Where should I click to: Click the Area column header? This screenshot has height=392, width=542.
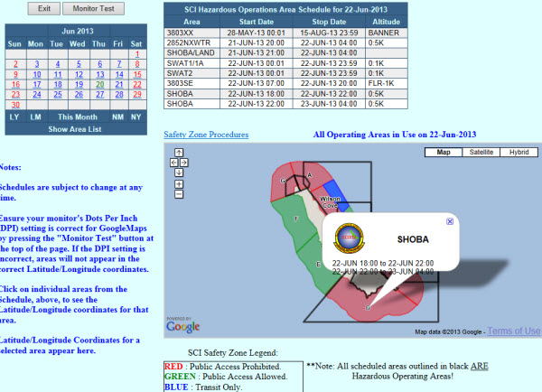click(x=192, y=22)
